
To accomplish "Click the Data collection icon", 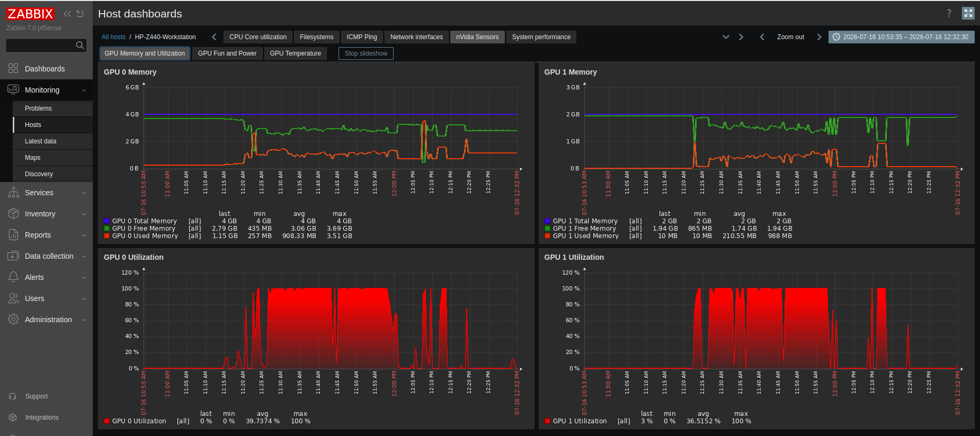I will pyautogui.click(x=13, y=256).
